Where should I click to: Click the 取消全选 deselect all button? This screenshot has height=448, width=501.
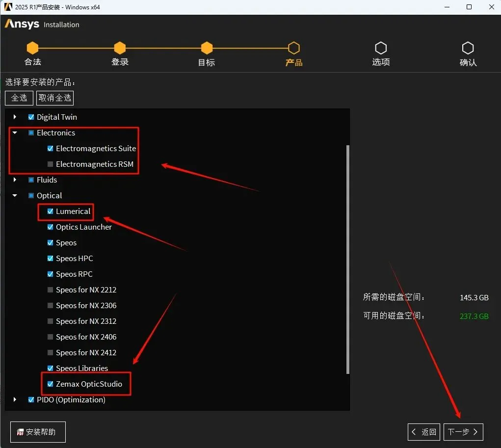(x=55, y=98)
